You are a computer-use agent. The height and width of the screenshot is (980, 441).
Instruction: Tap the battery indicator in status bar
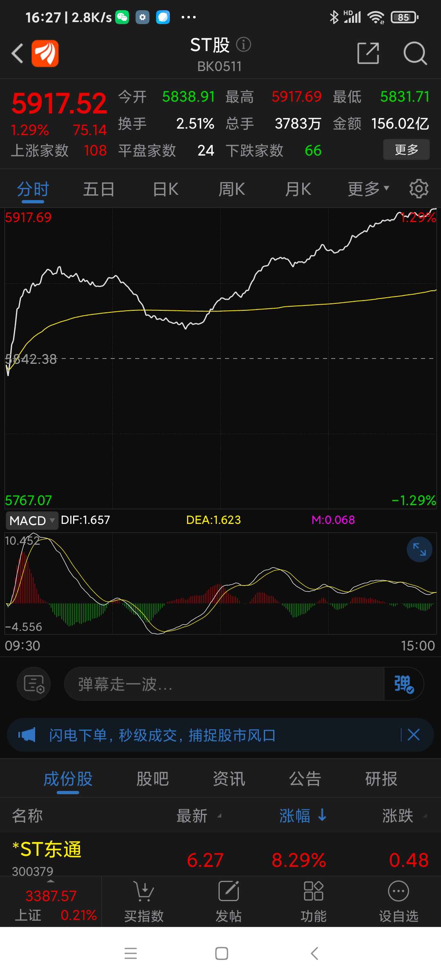point(404,17)
